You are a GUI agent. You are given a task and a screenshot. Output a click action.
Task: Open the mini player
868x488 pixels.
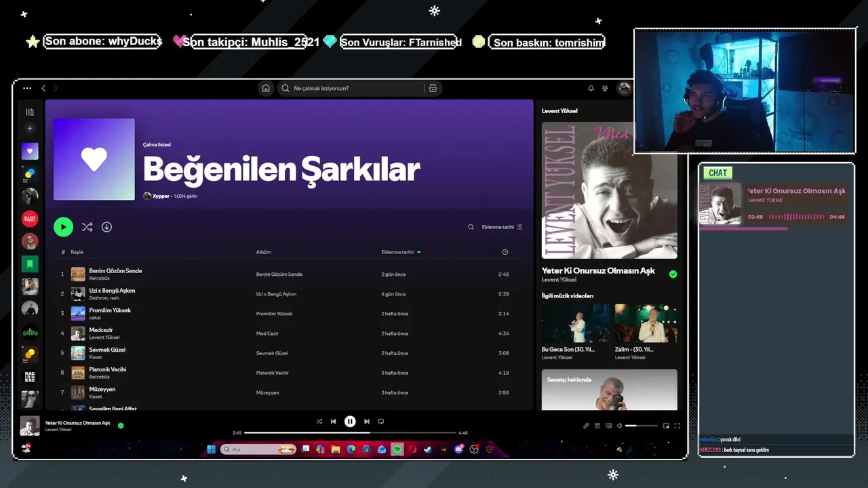point(666,426)
